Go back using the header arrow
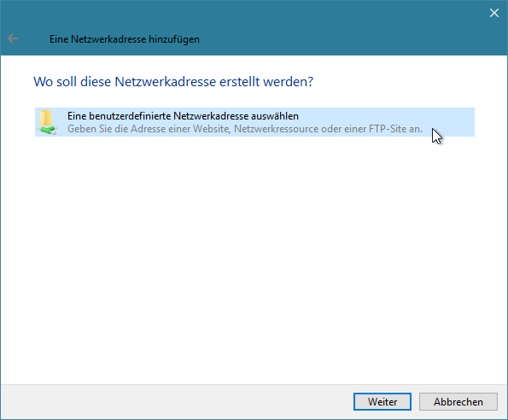This screenshot has width=508, height=420. 13,38
